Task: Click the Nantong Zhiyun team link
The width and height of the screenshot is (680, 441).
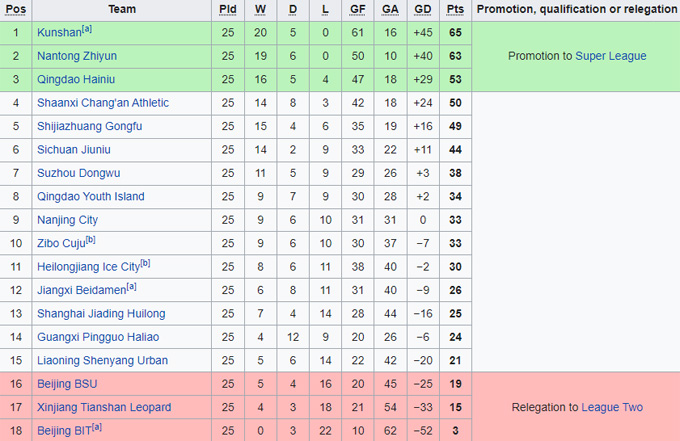Action: pos(77,56)
